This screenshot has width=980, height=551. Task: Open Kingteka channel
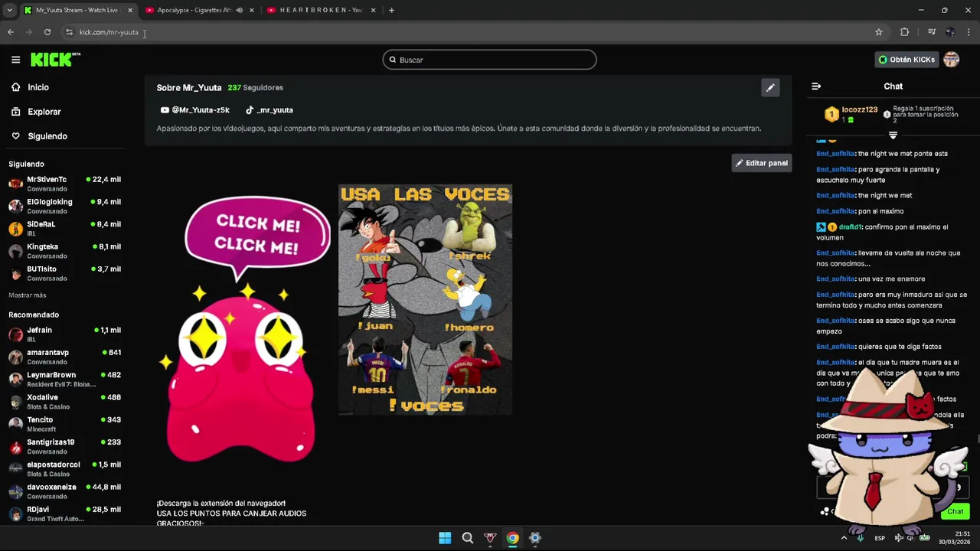(64, 251)
